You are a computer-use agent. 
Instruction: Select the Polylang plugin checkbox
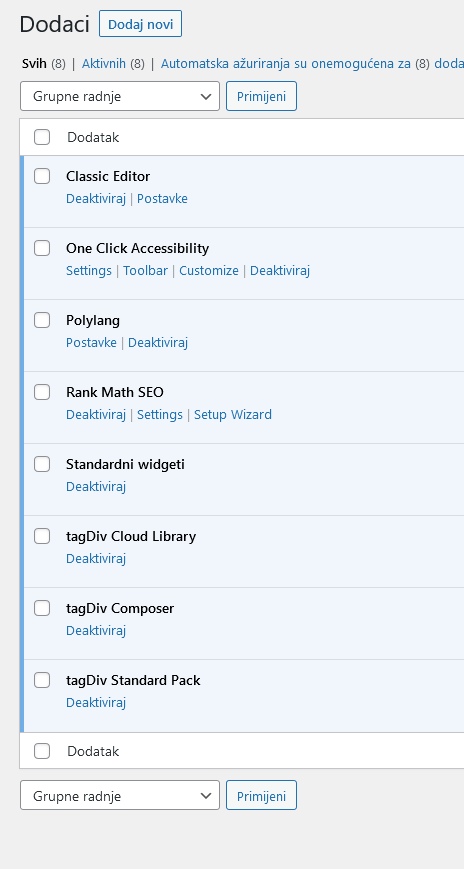42,320
